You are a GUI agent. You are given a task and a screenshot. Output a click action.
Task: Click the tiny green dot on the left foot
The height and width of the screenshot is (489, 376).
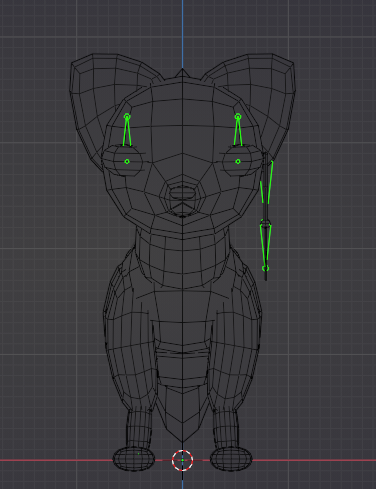(138, 454)
